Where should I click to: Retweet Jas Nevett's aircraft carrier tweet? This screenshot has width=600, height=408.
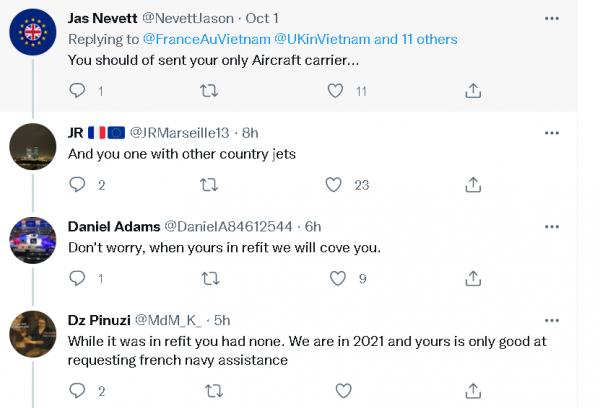(209, 91)
